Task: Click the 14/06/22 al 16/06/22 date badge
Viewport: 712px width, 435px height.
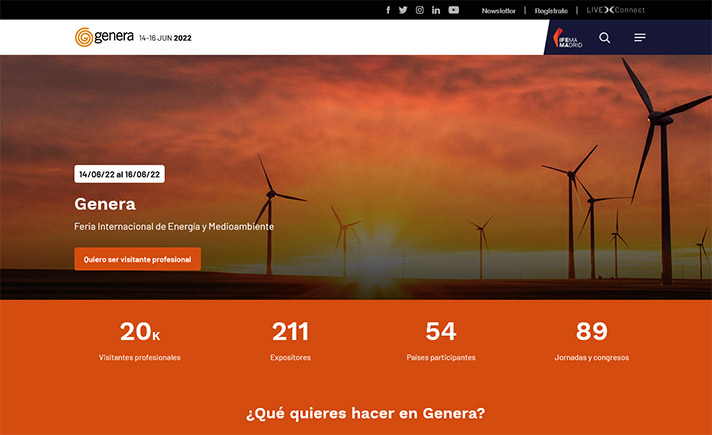Action: (x=119, y=174)
